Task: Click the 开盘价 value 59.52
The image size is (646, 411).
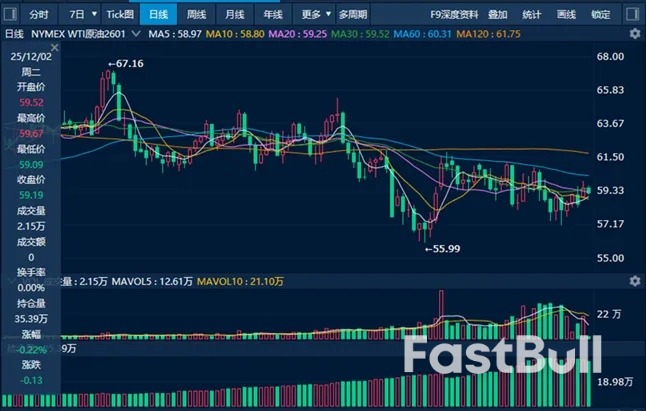Action: (31, 103)
